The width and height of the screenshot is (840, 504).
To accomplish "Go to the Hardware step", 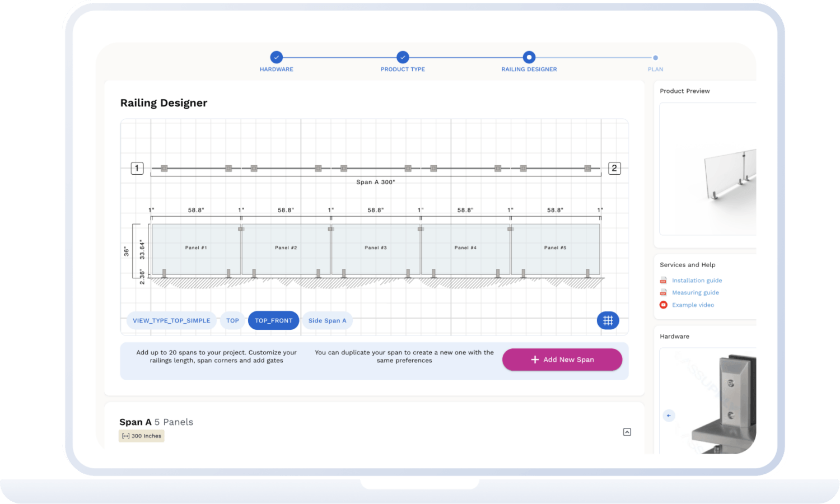I will pyautogui.click(x=276, y=57).
